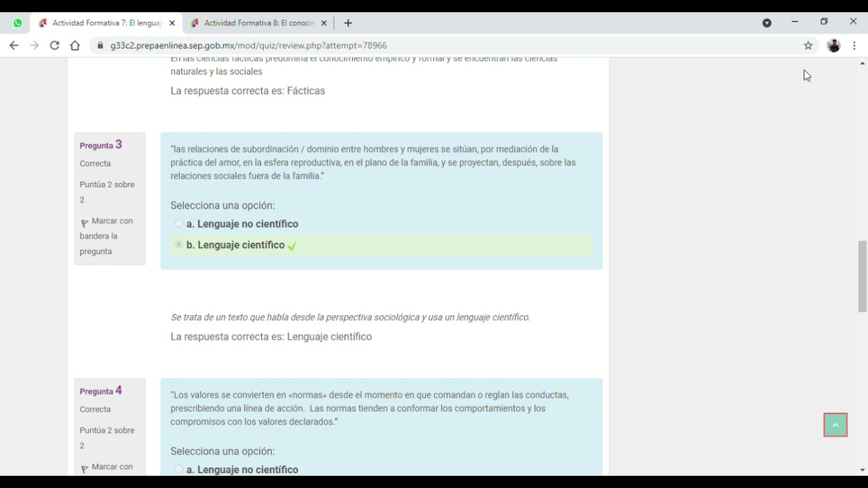Click the browser forward arrow

pyautogui.click(x=34, y=45)
